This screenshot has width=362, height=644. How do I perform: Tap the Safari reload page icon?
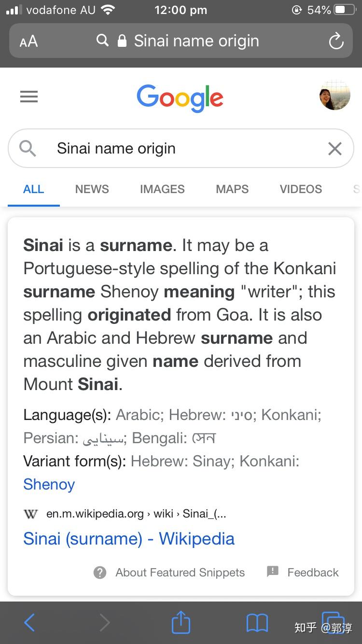(336, 42)
